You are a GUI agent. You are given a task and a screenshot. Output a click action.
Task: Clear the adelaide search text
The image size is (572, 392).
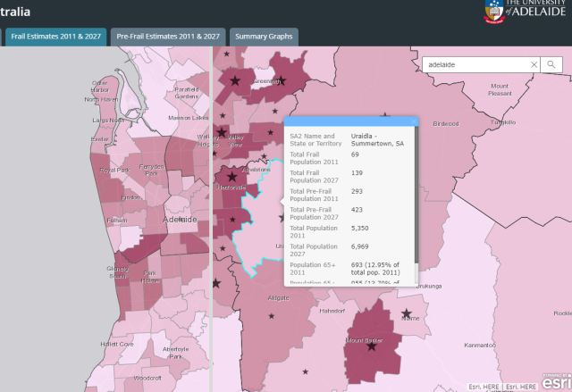point(534,65)
